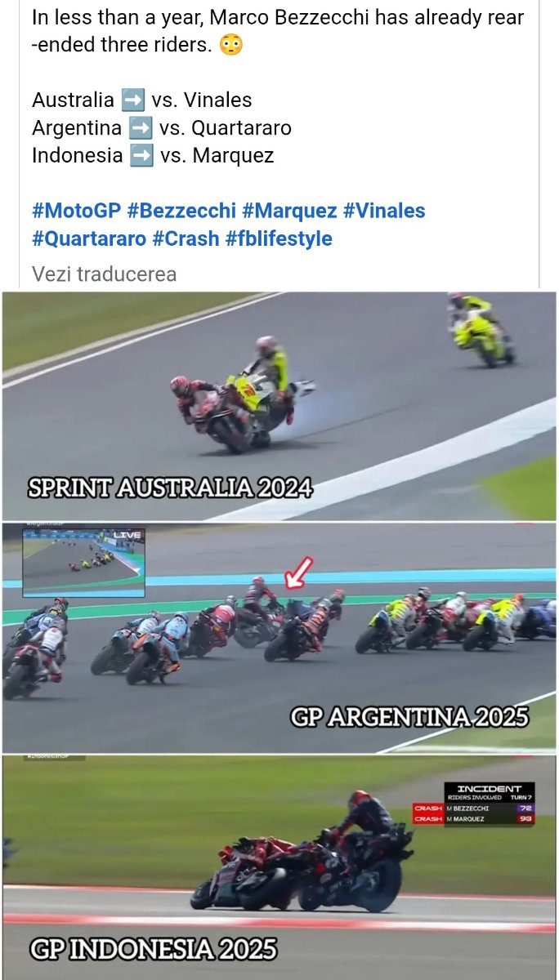Open the GP Argentina 2025 photo
559x980 pixels.
point(279,638)
